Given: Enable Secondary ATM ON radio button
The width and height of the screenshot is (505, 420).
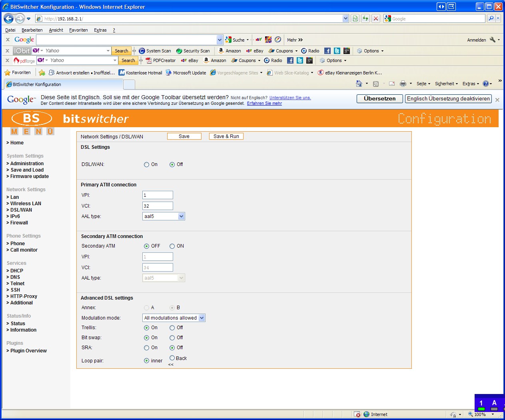Looking at the screenshot, I should pos(172,246).
